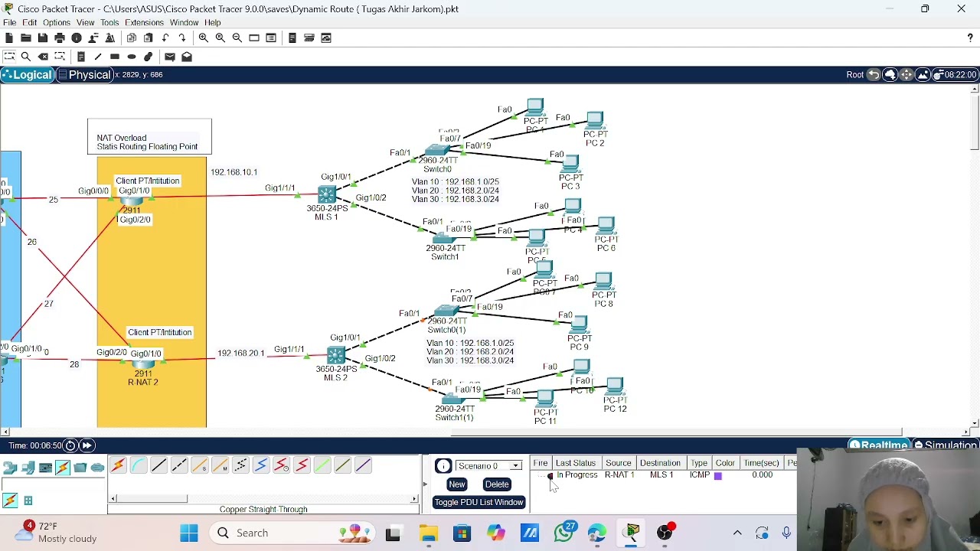The width and height of the screenshot is (980, 551).
Task: Click the 2911 R NAT 2 router
Action: (143, 364)
